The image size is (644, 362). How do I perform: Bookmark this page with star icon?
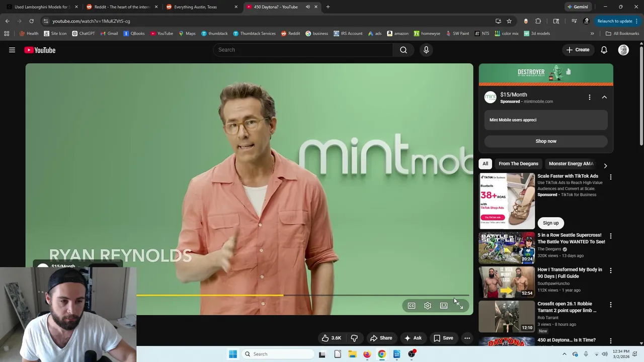tap(509, 21)
